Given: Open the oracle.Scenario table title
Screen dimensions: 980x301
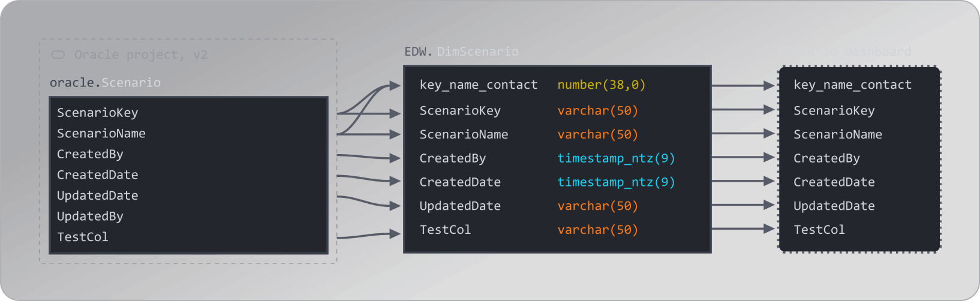Looking at the screenshot, I should click(131, 83).
